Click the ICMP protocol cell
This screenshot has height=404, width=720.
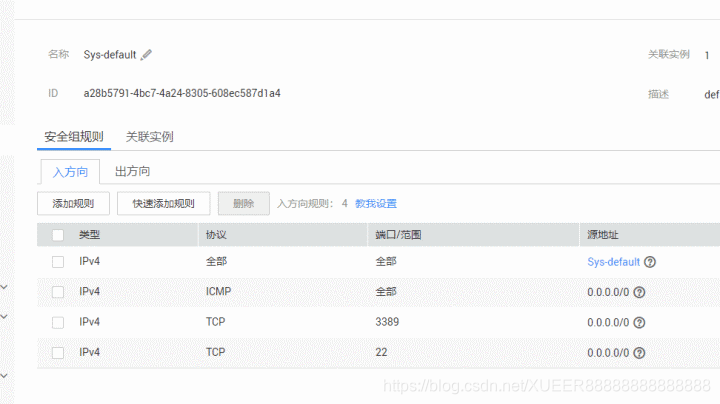click(x=218, y=292)
